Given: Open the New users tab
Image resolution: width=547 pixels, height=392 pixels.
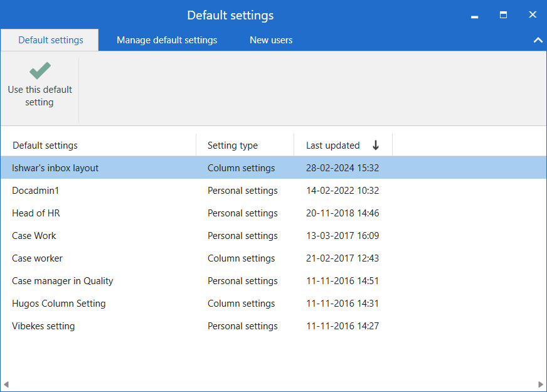Looking at the screenshot, I should tap(271, 40).
